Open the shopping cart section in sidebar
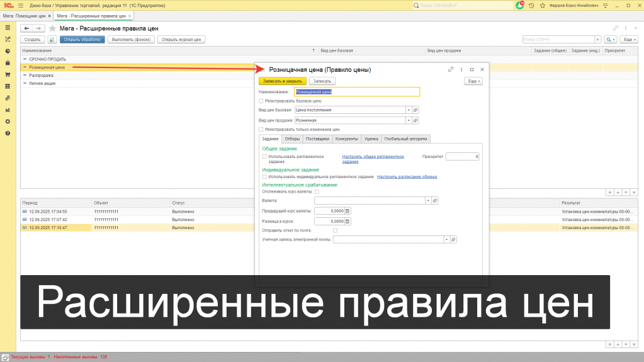644x362 pixels. [8, 74]
